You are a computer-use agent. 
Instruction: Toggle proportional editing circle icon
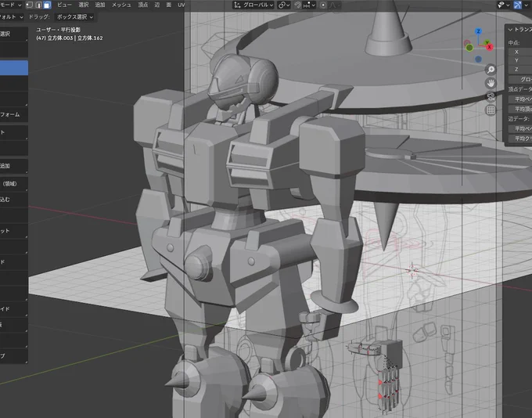click(x=323, y=5)
